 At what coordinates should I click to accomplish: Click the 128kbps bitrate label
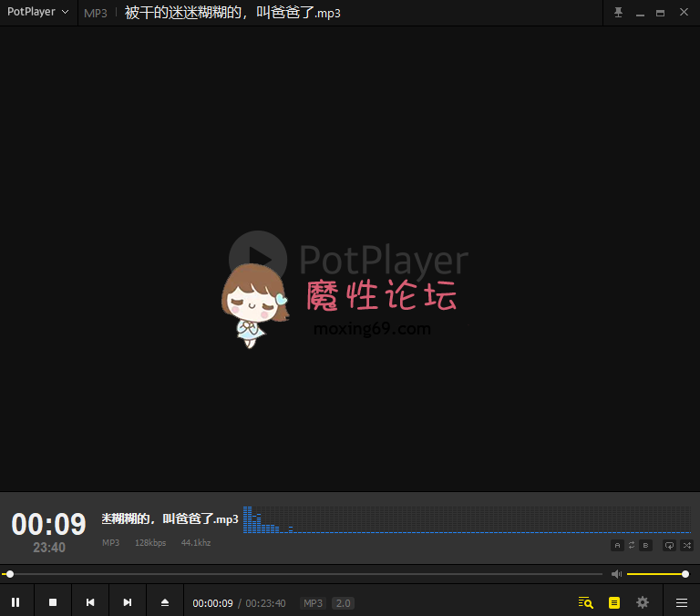click(x=150, y=543)
